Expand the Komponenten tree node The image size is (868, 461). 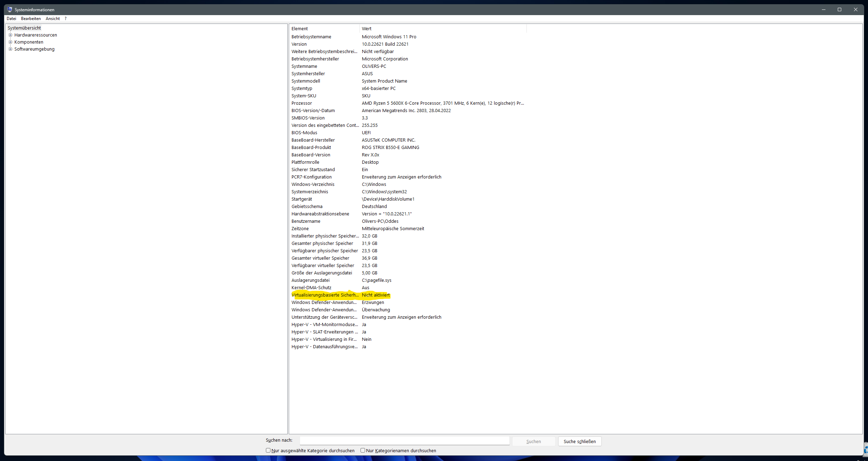(x=11, y=42)
